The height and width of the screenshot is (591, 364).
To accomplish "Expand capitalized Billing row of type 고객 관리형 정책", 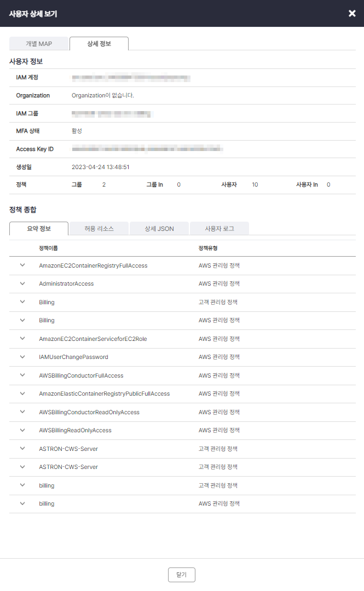I will click(22, 302).
